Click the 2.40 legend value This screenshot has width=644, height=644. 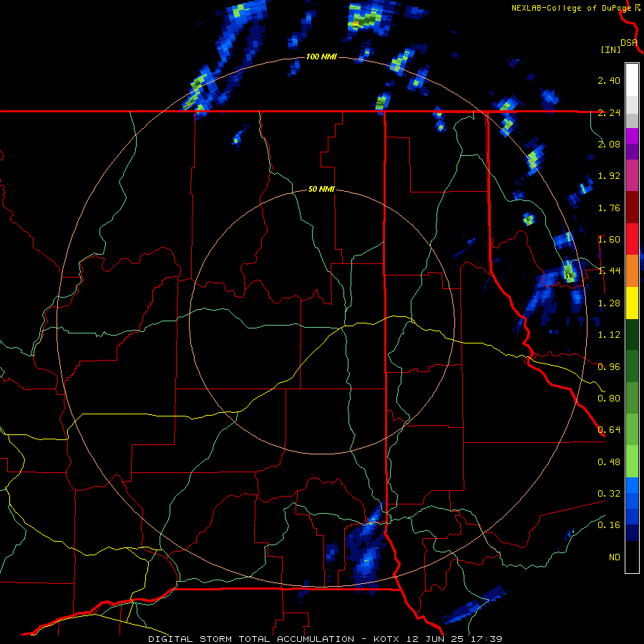(609, 80)
